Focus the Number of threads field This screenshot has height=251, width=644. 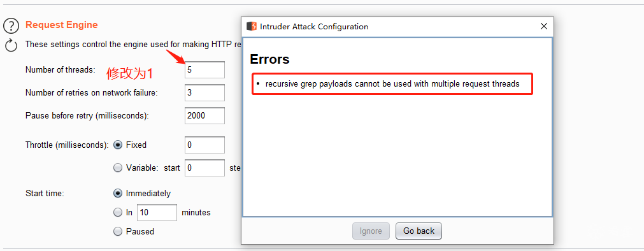tap(204, 70)
